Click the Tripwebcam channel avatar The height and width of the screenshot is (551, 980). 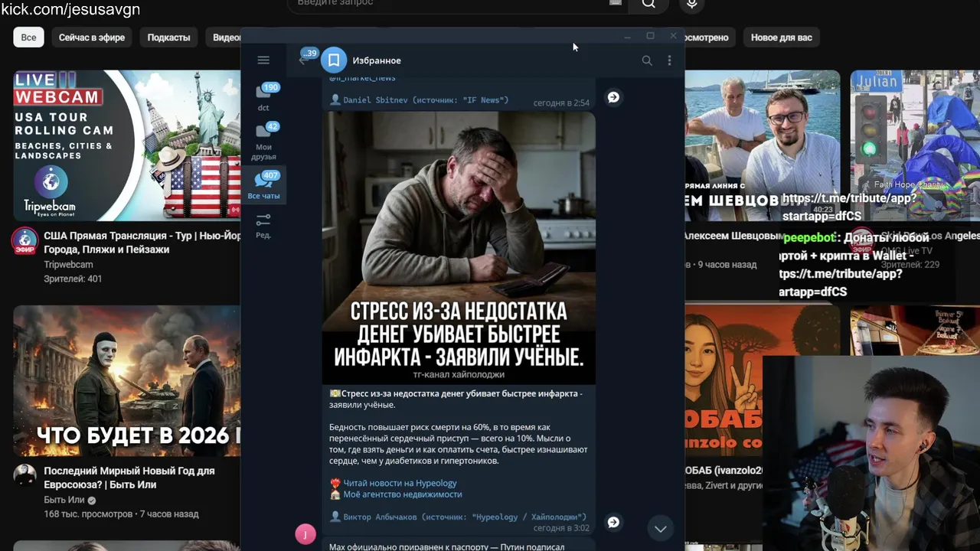(x=24, y=241)
